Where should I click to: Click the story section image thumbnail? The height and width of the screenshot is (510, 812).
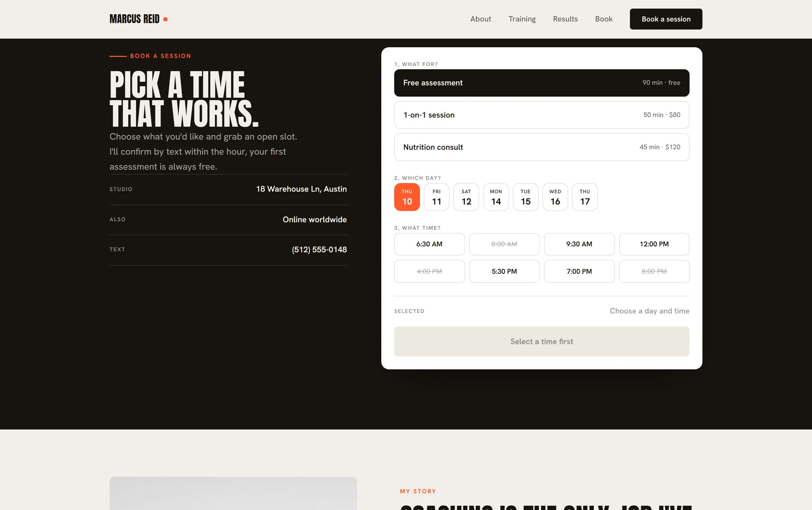tap(233, 493)
